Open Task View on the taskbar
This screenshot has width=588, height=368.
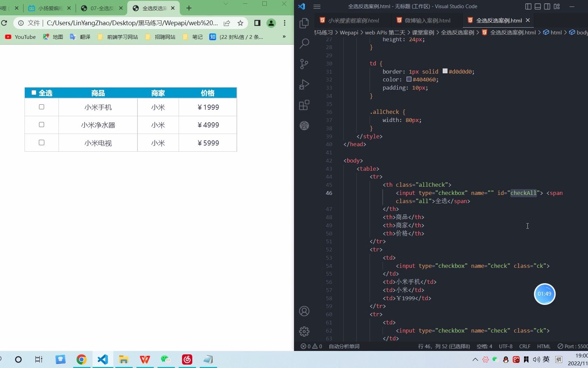tap(39, 359)
